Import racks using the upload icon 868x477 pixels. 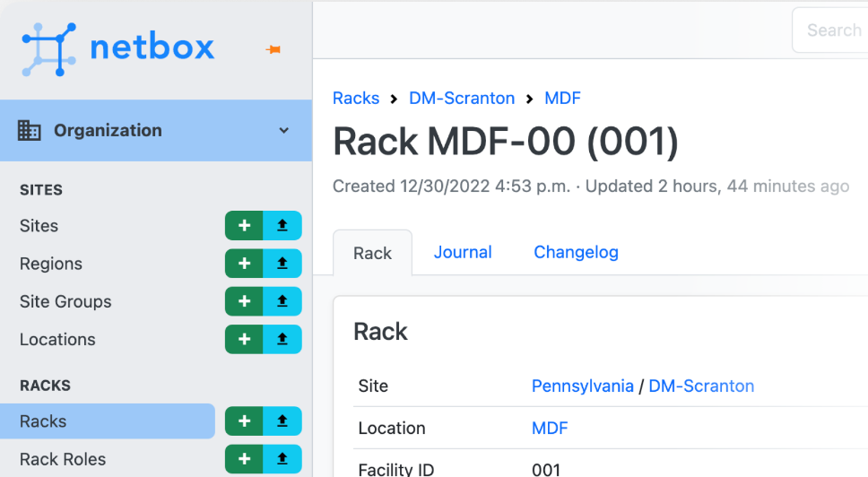[x=282, y=421]
